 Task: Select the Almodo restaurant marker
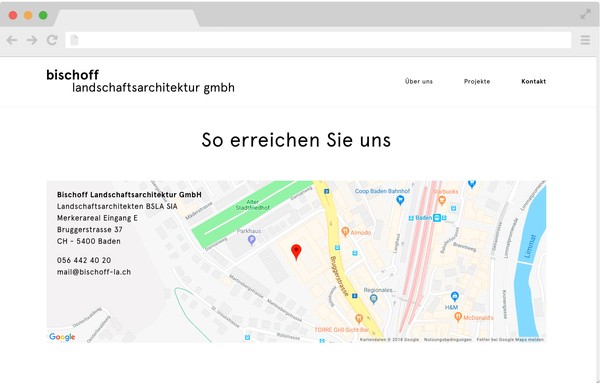(345, 232)
